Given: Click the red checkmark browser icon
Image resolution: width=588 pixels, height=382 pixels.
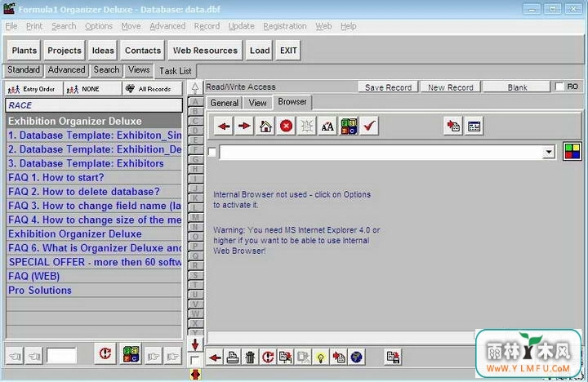Looking at the screenshot, I should coord(369,127).
